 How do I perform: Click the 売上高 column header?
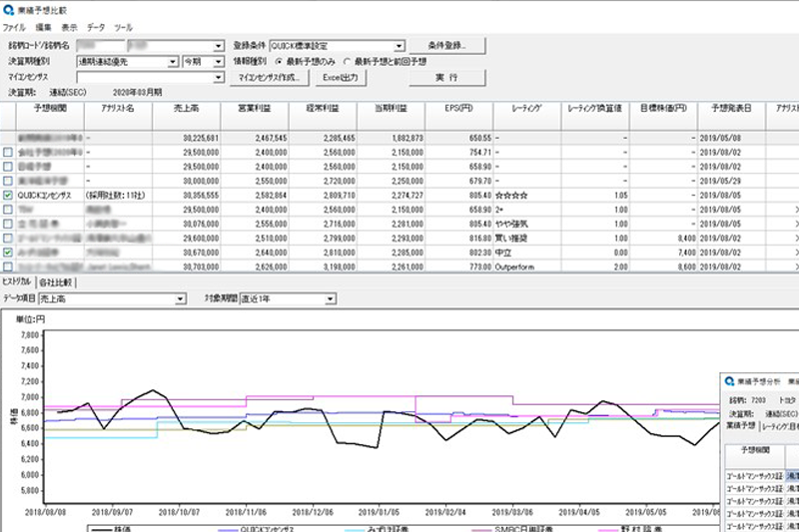186,116
